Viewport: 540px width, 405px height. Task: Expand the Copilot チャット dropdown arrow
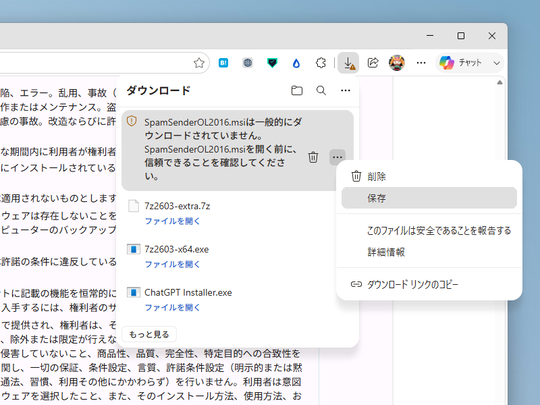coord(496,63)
